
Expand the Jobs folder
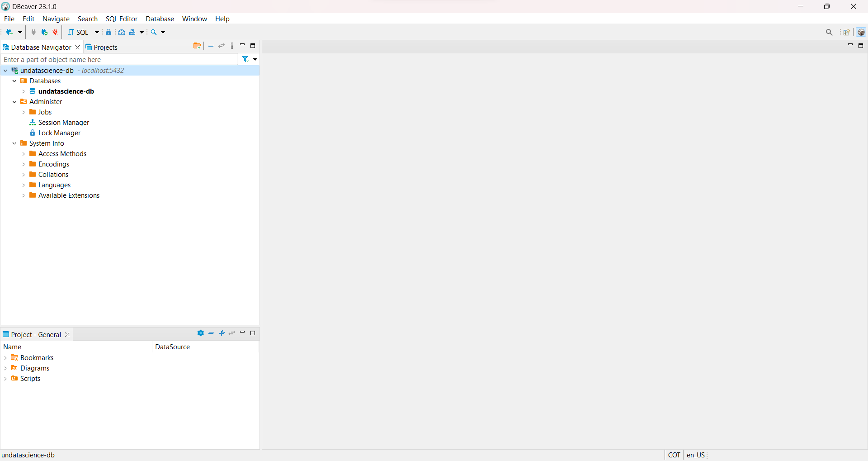(x=24, y=112)
